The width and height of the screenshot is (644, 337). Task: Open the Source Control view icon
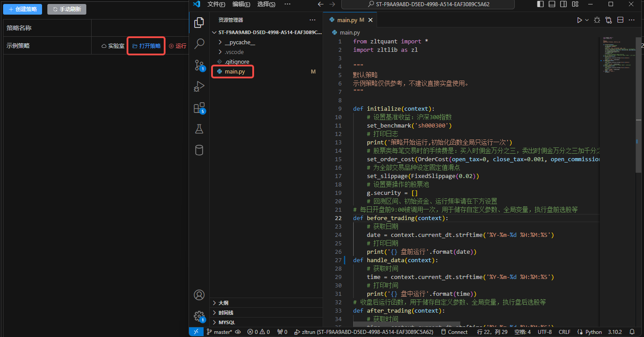click(199, 65)
